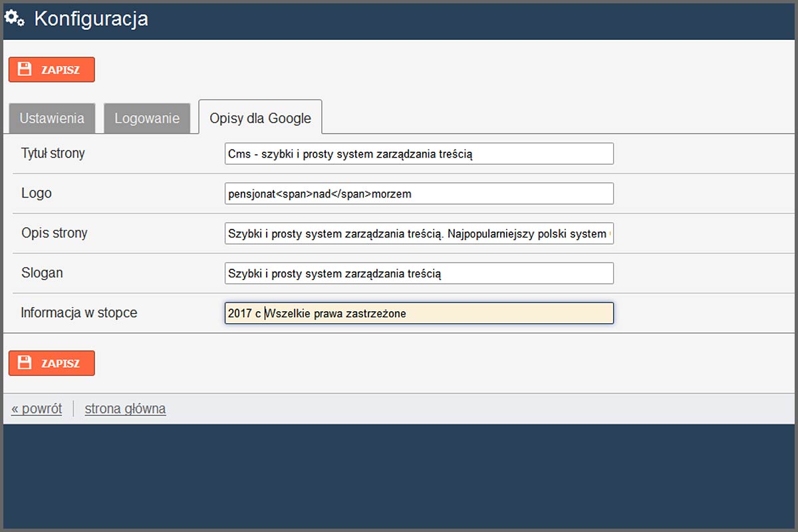798x532 pixels.
Task: Place cursor in the Slogan field
Action: 419,273
